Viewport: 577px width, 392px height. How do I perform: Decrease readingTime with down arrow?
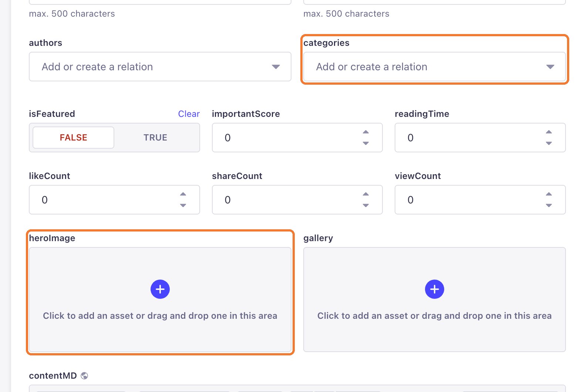[549, 143]
